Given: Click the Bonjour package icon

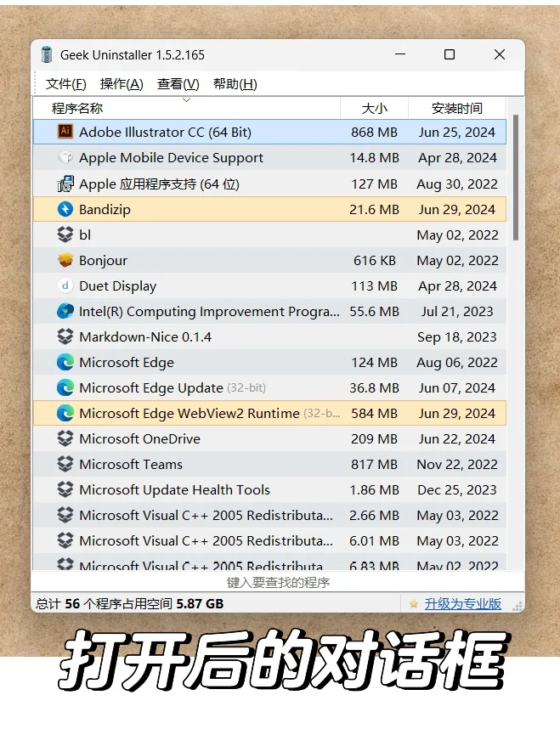Looking at the screenshot, I should 65,260.
